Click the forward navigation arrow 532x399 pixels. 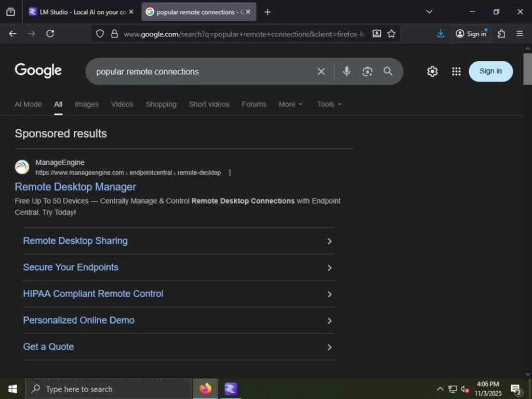[31, 34]
